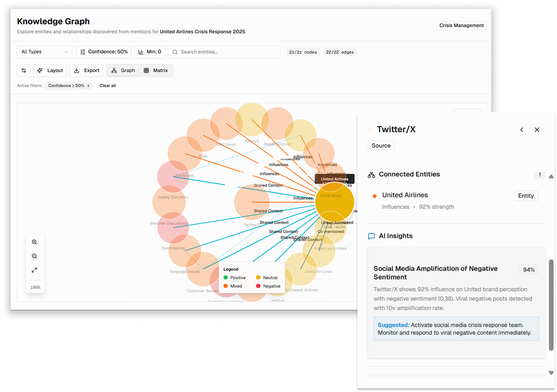Expand the All Types filter dropdown
This screenshot has width=557, height=392.
click(45, 51)
